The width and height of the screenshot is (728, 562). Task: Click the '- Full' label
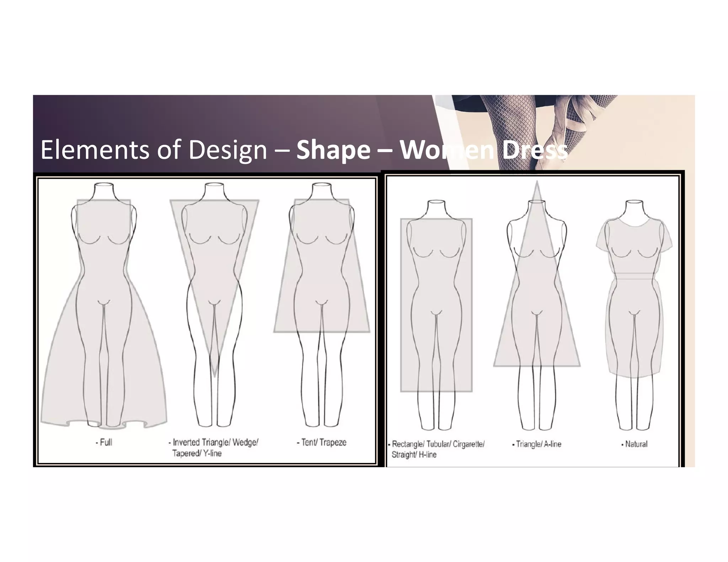[x=104, y=442]
